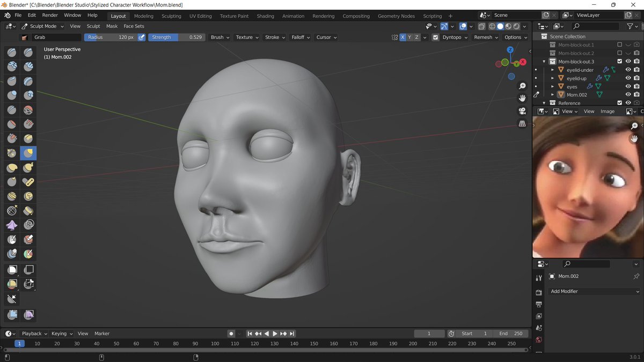Expand the eyelid-up object in outliner
Viewport: 644px width, 362px height.
coord(553,78)
